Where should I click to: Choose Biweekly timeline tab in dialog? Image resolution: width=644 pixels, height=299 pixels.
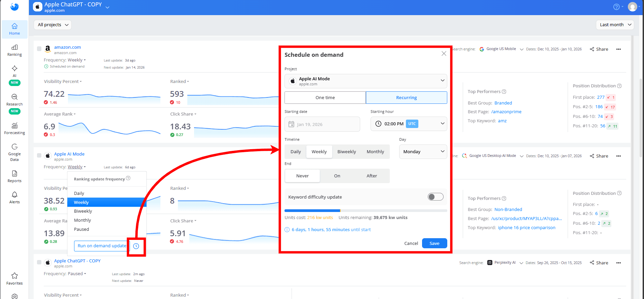pyautogui.click(x=347, y=152)
